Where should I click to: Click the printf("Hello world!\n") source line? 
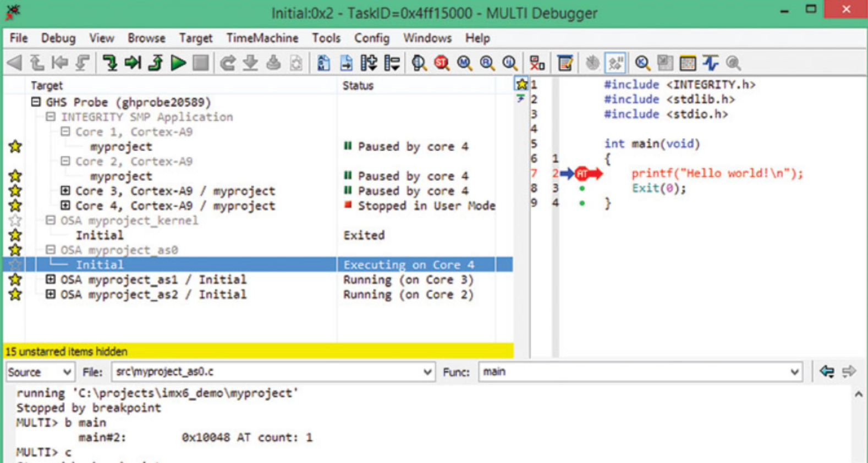[717, 174]
